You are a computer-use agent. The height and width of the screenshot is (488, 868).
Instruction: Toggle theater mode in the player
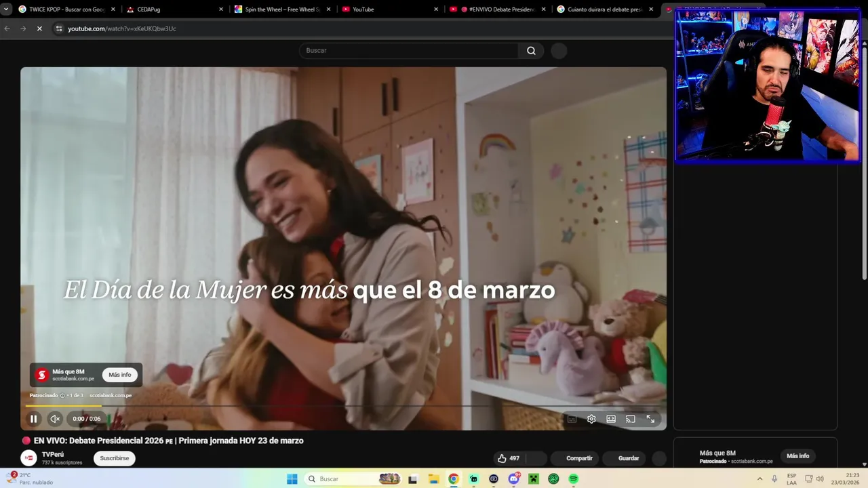point(611,419)
